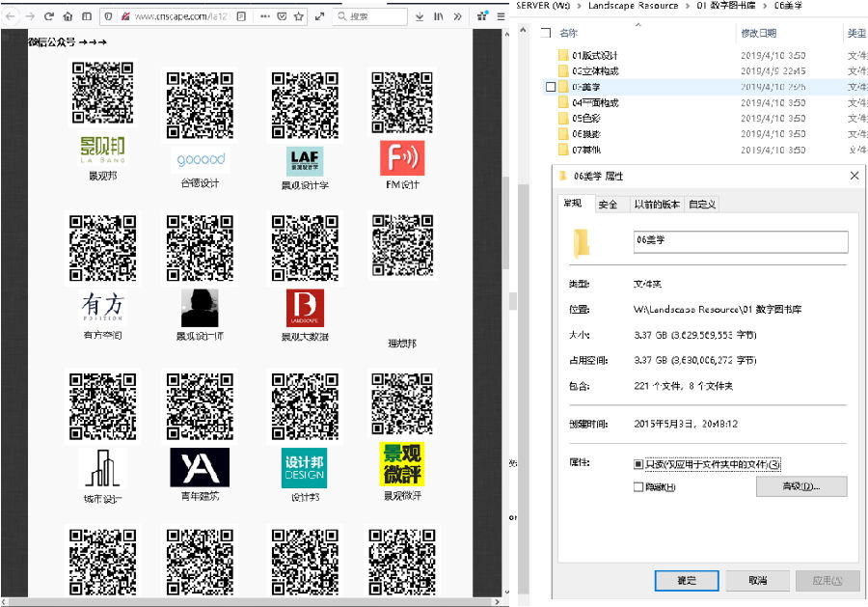This screenshot has width=868, height=607.
Task: Click the Save to Pocket icon
Action: coord(281,16)
